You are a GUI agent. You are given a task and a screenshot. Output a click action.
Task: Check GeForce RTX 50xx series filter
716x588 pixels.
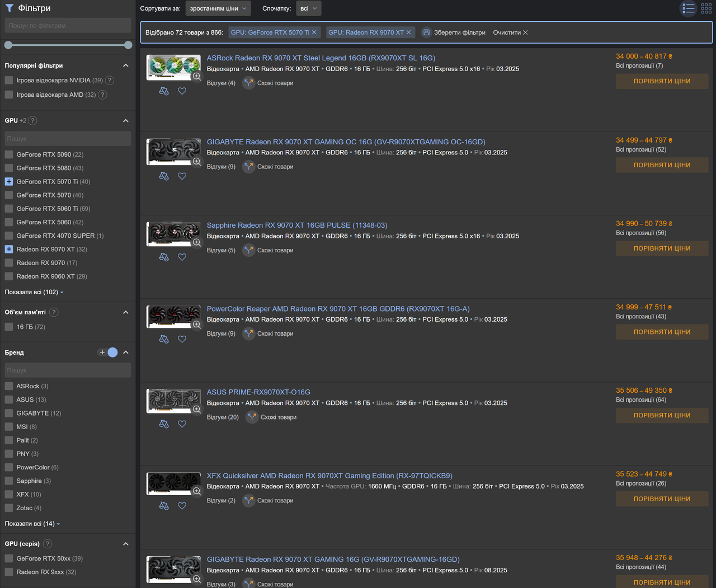9,558
